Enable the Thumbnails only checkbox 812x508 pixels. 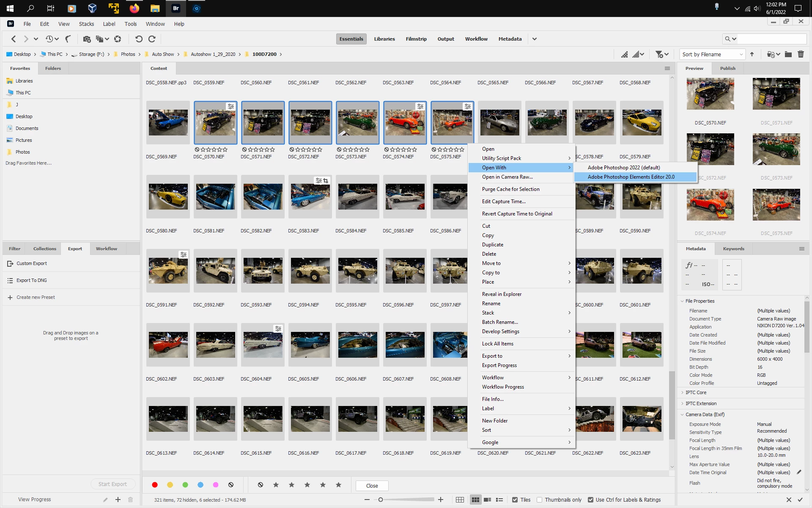[540, 500]
